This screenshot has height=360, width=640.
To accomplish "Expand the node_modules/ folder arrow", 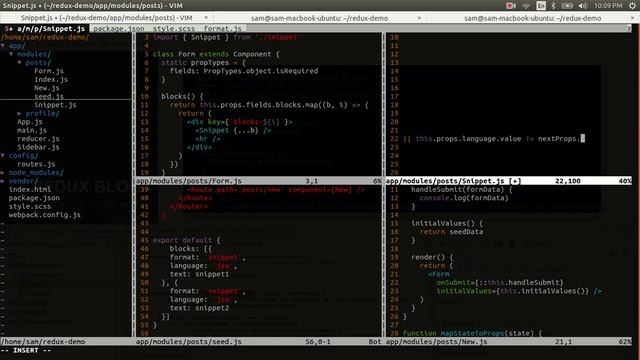I will [3, 173].
